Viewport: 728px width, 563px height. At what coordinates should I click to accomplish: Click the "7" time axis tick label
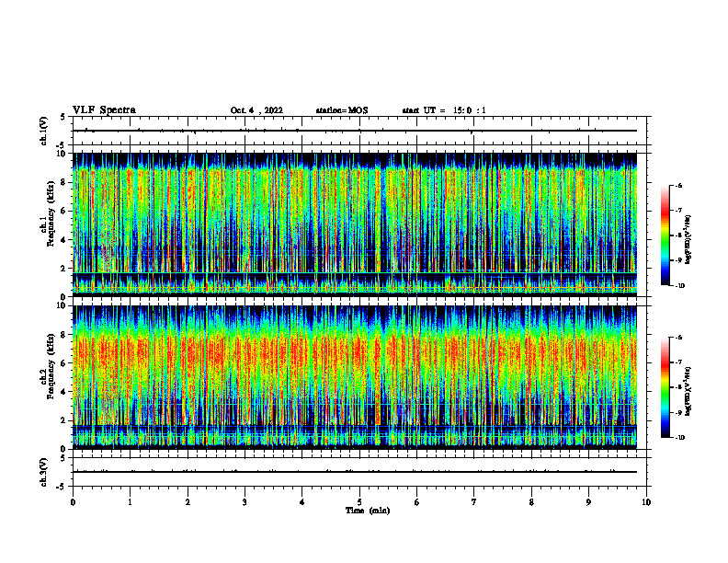coord(474,502)
